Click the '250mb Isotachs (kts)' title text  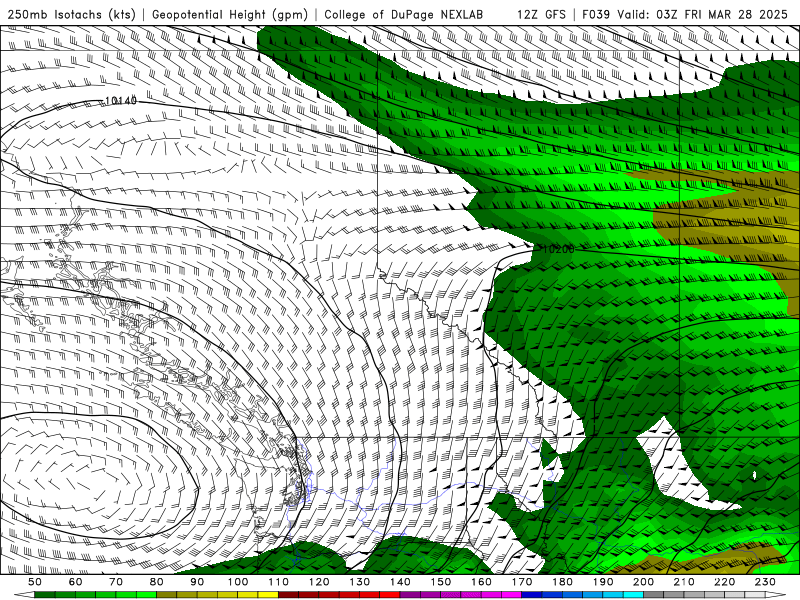click(71, 15)
